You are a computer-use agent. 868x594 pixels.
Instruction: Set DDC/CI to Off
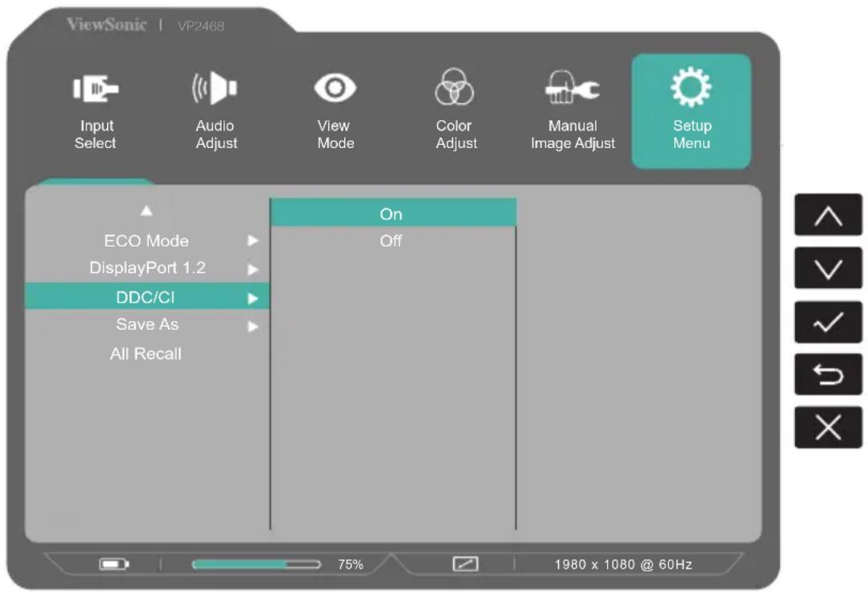click(x=393, y=242)
